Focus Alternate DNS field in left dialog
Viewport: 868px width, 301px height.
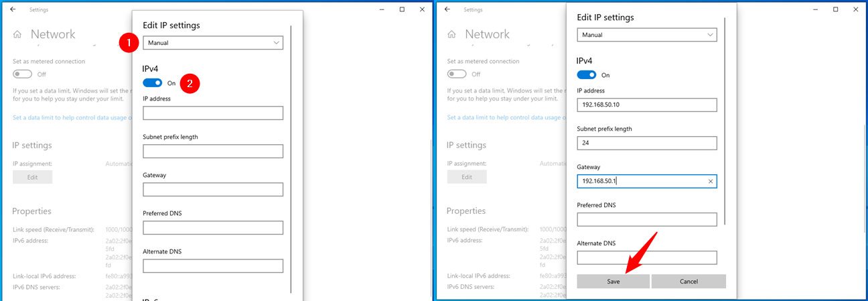point(213,265)
